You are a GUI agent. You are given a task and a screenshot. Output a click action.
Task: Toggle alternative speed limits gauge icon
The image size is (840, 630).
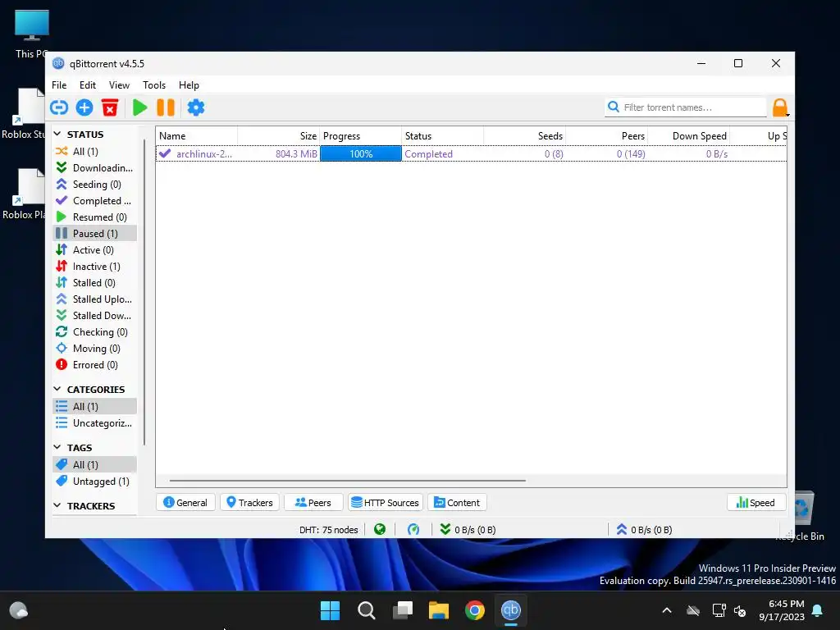point(413,530)
